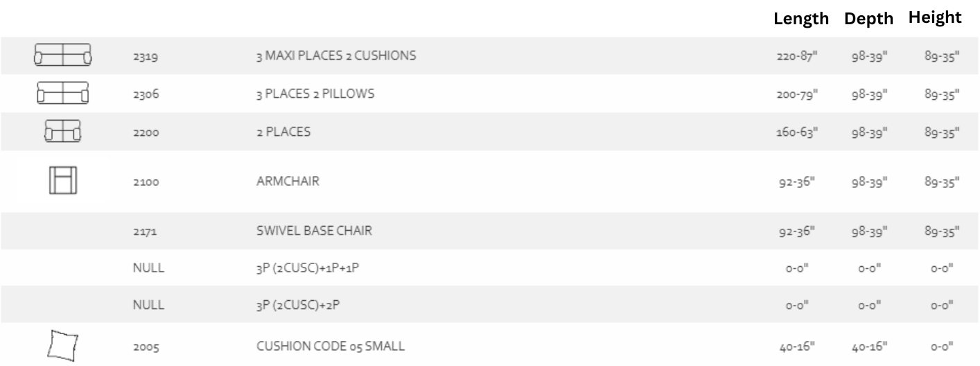Select the 3P (2CUSC)+1P+1P configuration
This screenshot has height=366, width=980.
(307, 268)
